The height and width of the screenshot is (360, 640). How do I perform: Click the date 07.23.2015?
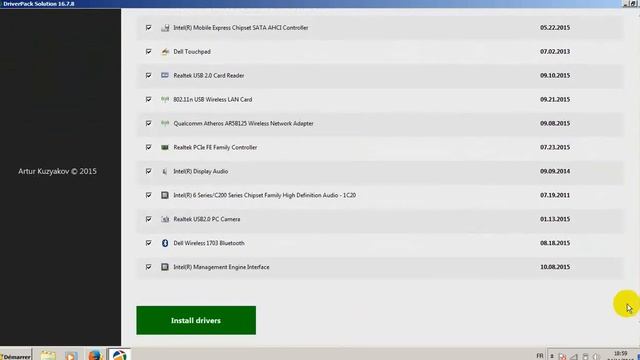(x=555, y=147)
